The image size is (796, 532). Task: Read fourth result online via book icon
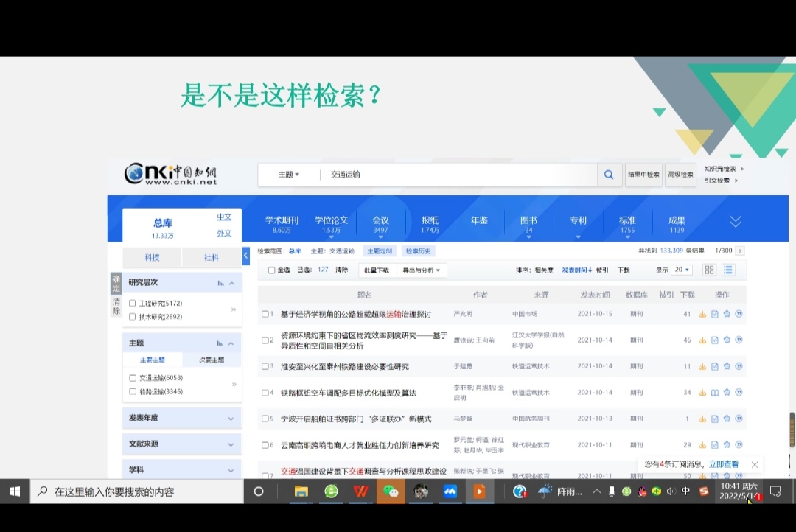coord(714,393)
